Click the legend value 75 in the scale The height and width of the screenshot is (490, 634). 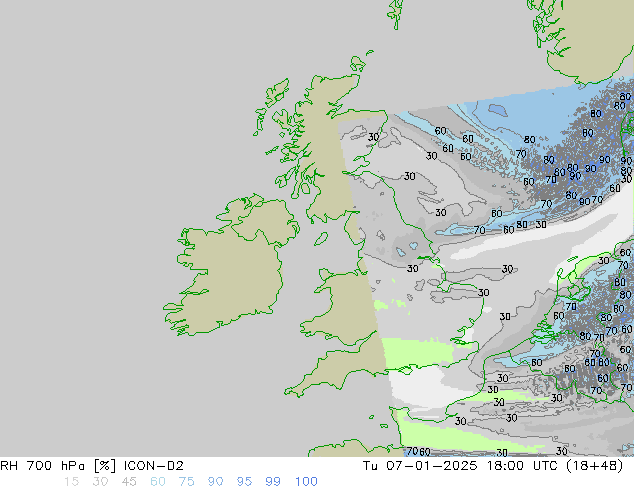point(186,482)
